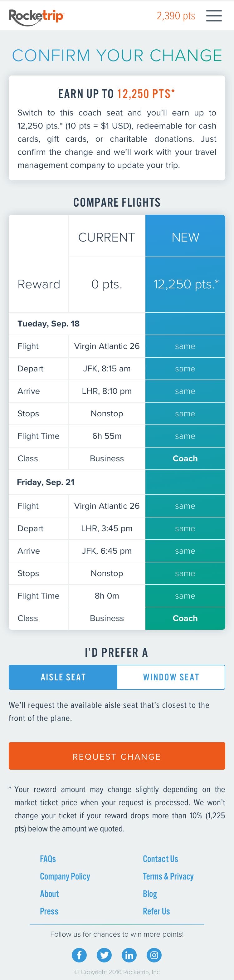Go to Company Policy page
Image resolution: width=234 pixels, height=980 pixels.
(65, 876)
